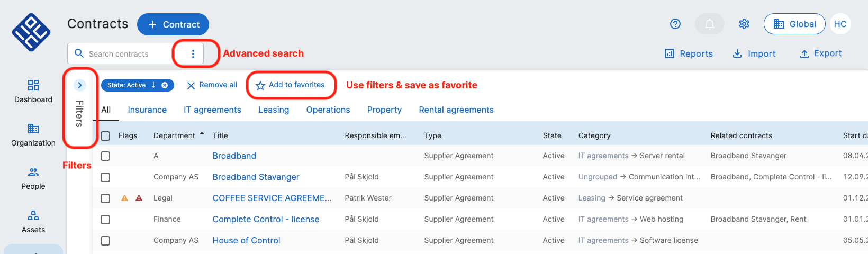
Task: Click Related contracts column header
Action: coord(741,135)
